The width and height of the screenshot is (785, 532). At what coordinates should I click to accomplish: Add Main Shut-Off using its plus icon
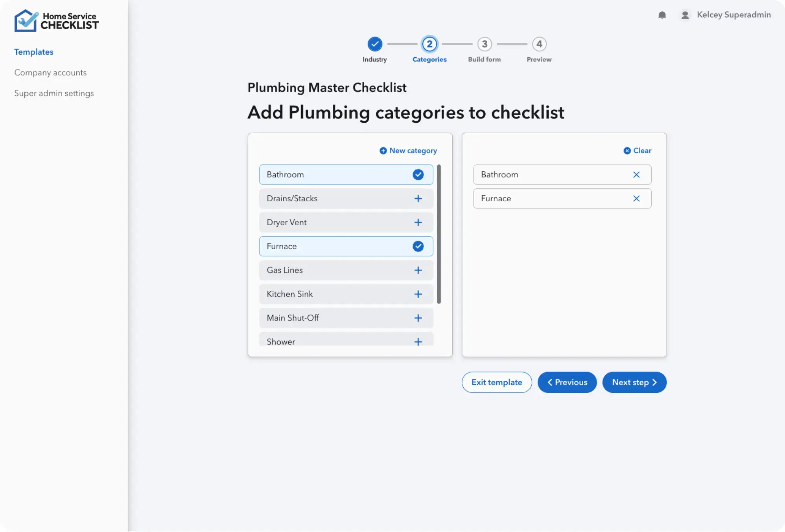418,318
